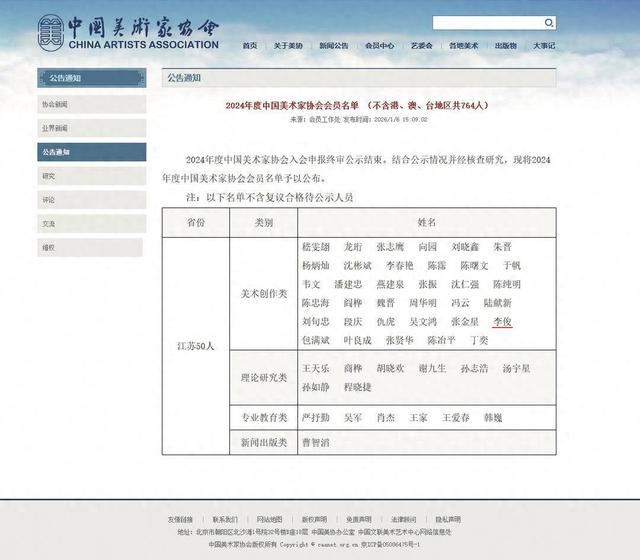640x560 pixels.
Task: Click the name 王天乐
Action: (x=316, y=369)
